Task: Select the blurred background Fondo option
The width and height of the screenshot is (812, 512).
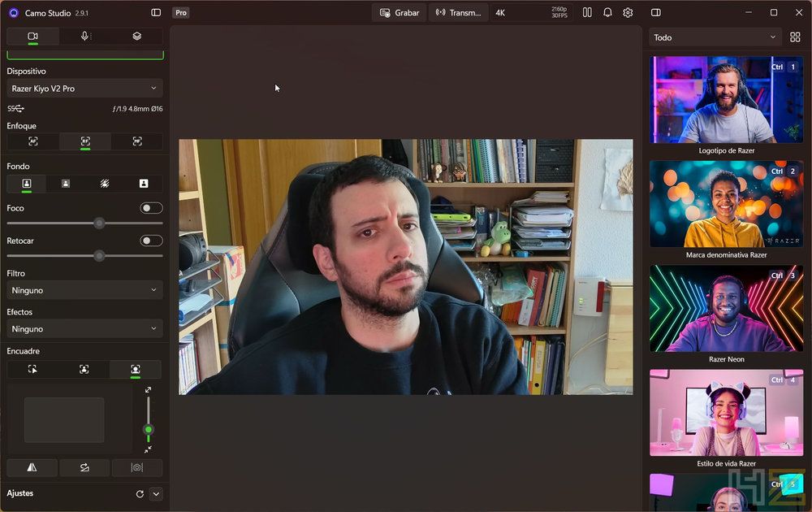Action: tap(66, 184)
